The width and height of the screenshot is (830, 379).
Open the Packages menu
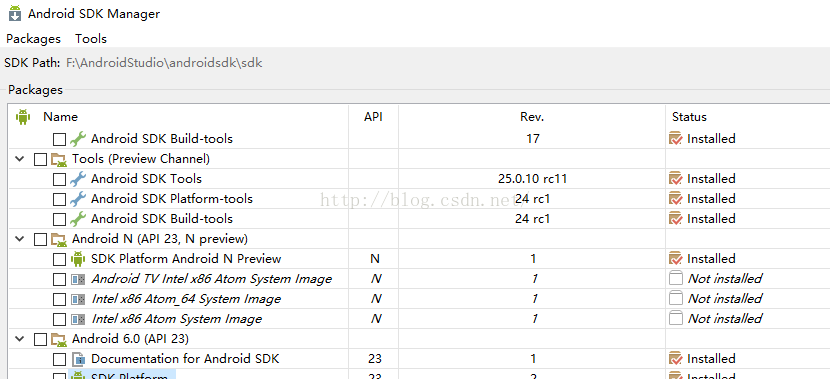coord(33,39)
